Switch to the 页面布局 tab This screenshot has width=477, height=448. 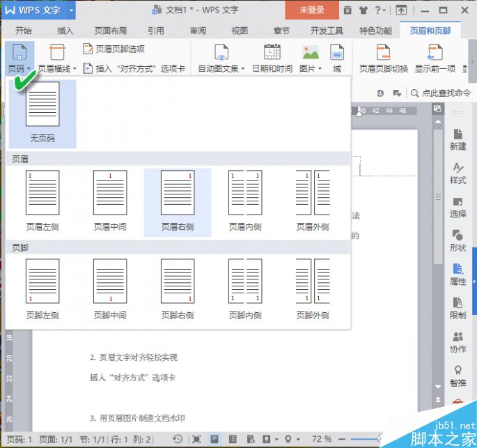111,31
